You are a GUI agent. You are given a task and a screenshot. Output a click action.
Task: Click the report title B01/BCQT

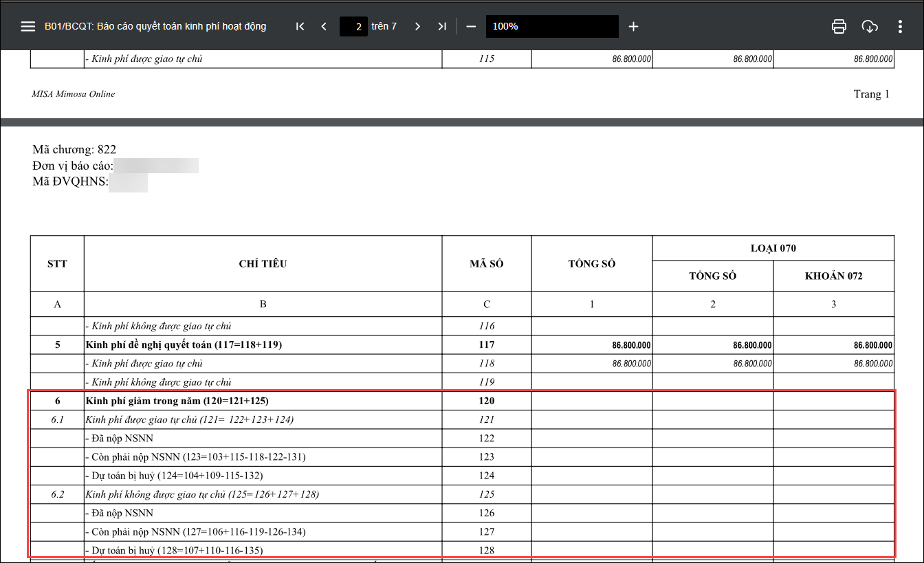(155, 26)
